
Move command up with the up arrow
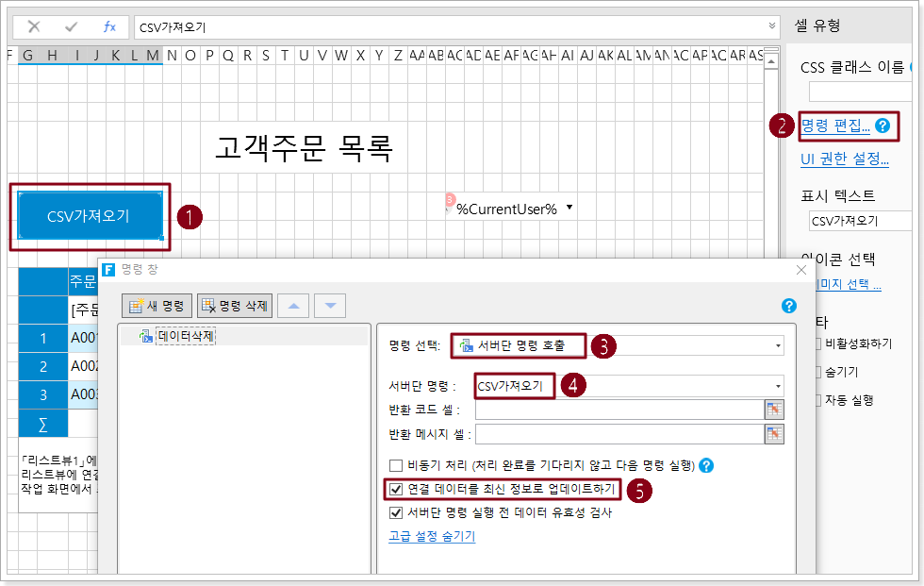295,306
